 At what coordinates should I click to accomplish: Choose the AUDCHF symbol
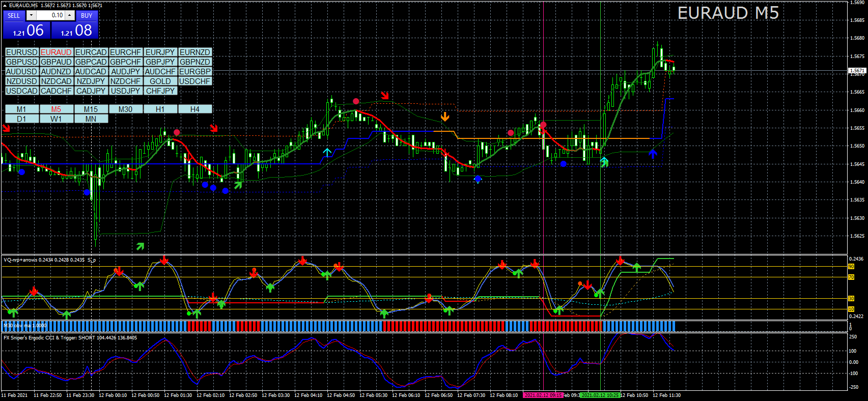coord(160,72)
